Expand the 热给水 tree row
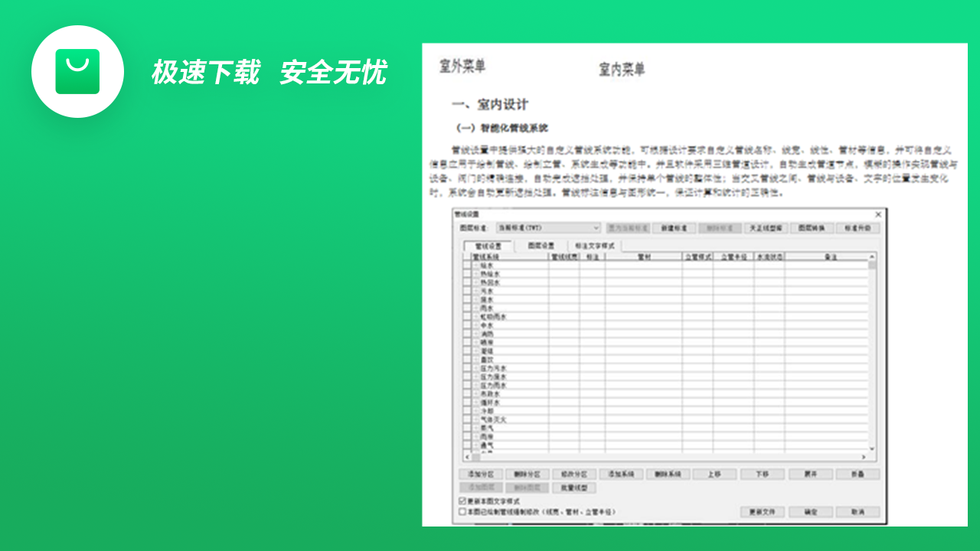980x551 pixels. pos(476,275)
